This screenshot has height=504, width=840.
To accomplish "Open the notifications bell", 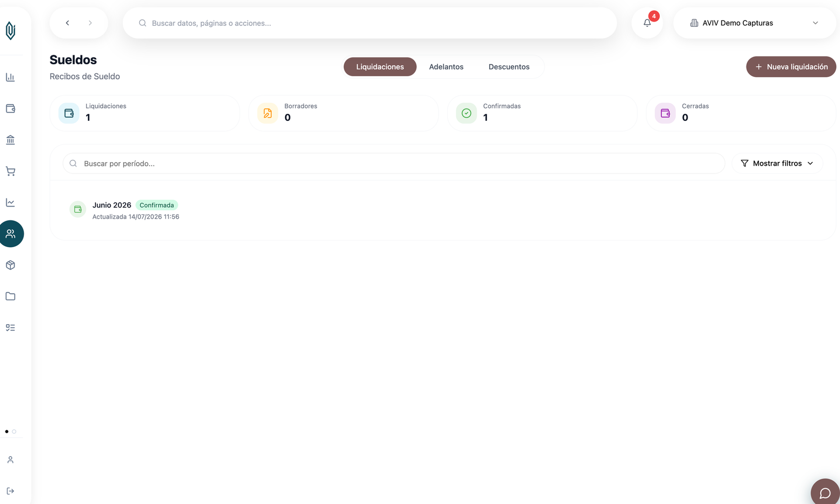I will 647,23.
